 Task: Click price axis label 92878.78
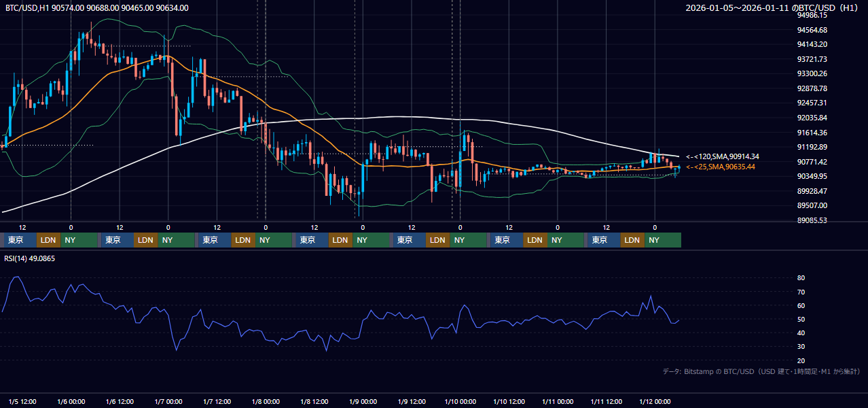(x=812, y=88)
